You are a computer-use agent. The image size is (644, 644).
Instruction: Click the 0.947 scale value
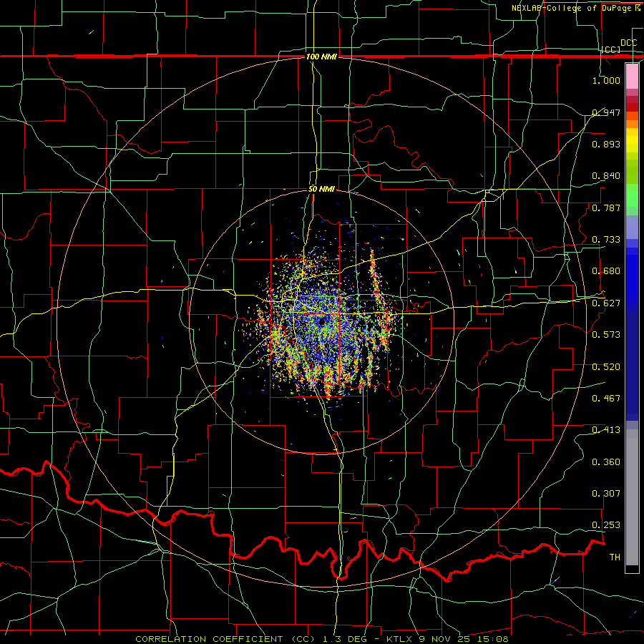click(606, 112)
